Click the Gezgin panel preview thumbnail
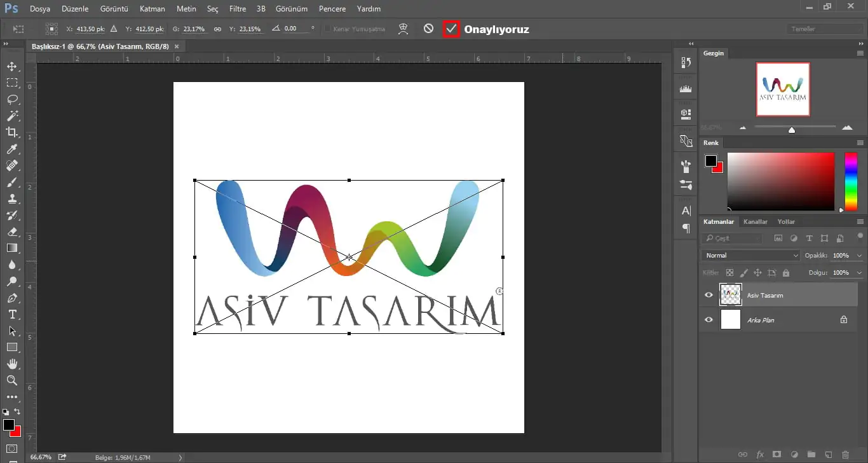This screenshot has width=868, height=463. pos(783,89)
